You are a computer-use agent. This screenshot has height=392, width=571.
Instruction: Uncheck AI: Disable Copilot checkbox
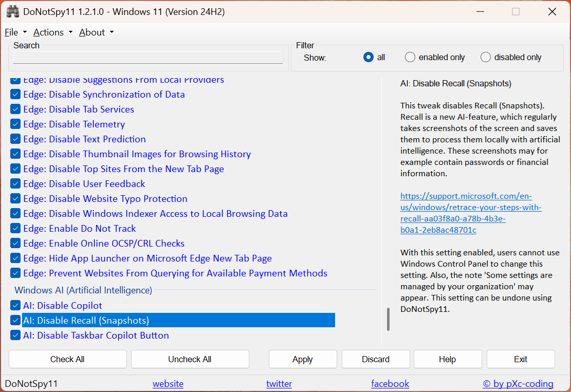click(x=15, y=305)
